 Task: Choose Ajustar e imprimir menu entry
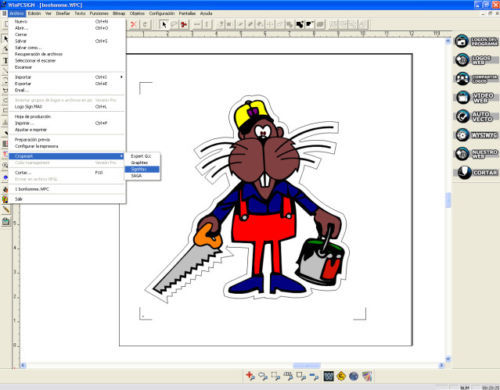click(x=67, y=130)
